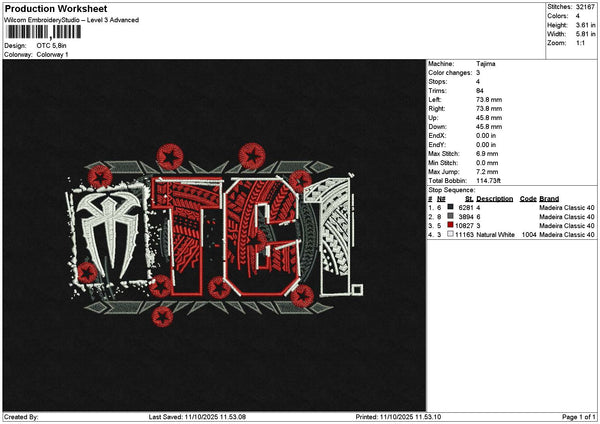Click the Max Jump value '7.2 mm'

(x=487, y=172)
